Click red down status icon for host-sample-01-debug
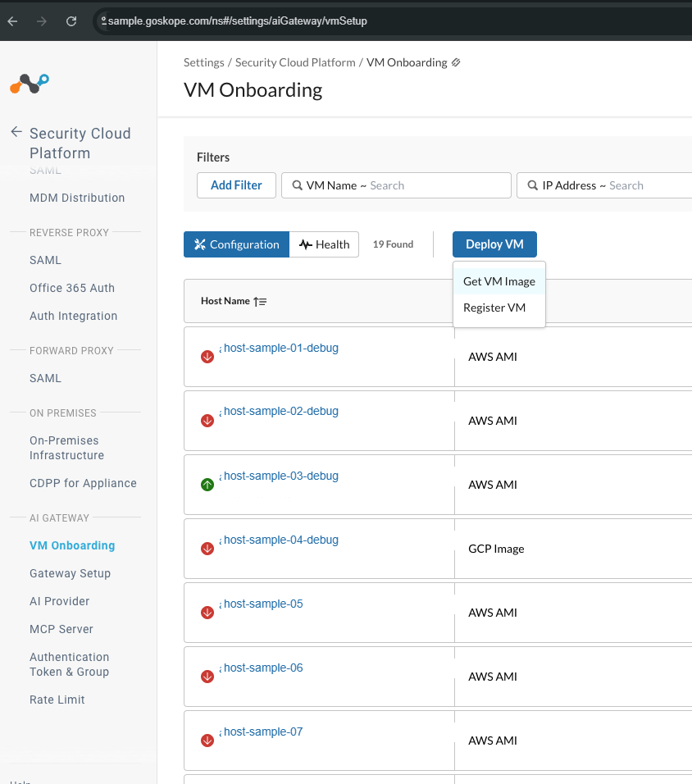Screen dimensions: 692x784 pyautogui.click(x=207, y=357)
